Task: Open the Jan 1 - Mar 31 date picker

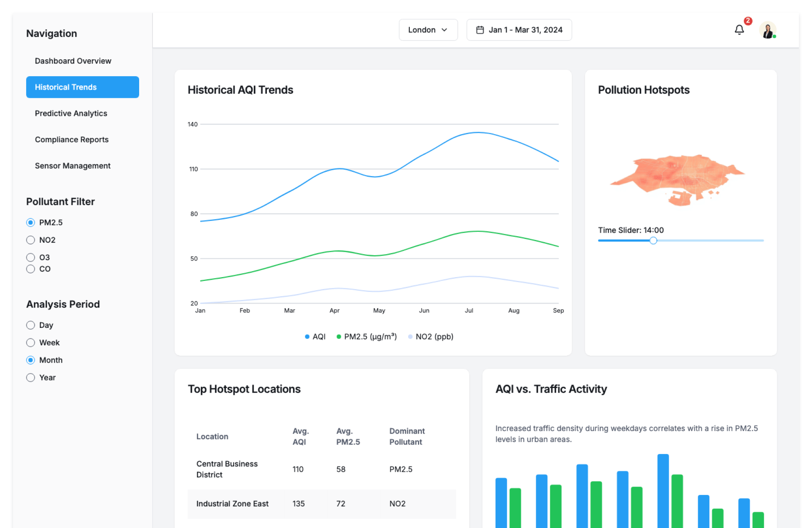Action: pyautogui.click(x=525, y=30)
